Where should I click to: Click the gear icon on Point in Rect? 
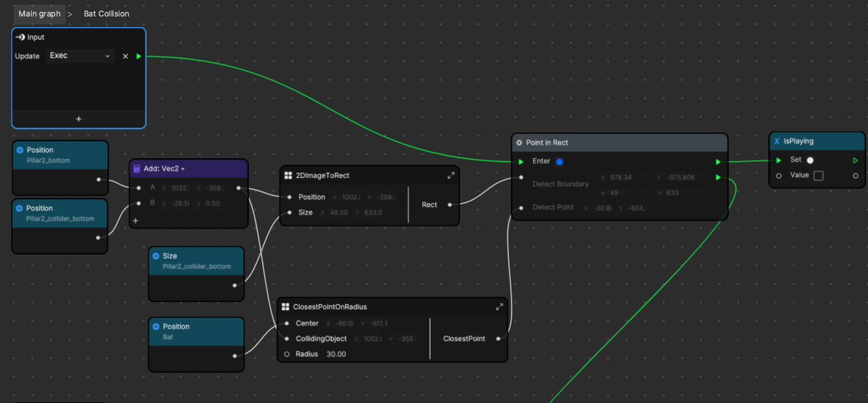[519, 143]
